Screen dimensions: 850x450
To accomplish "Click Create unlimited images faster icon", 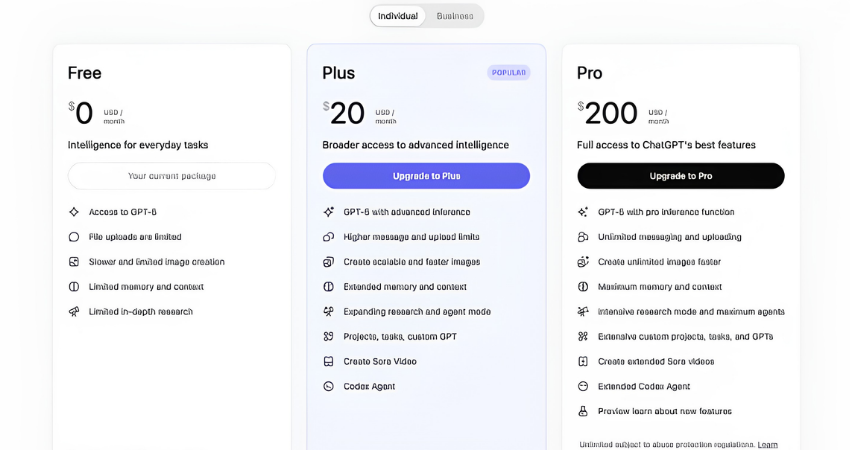I will click(x=583, y=262).
